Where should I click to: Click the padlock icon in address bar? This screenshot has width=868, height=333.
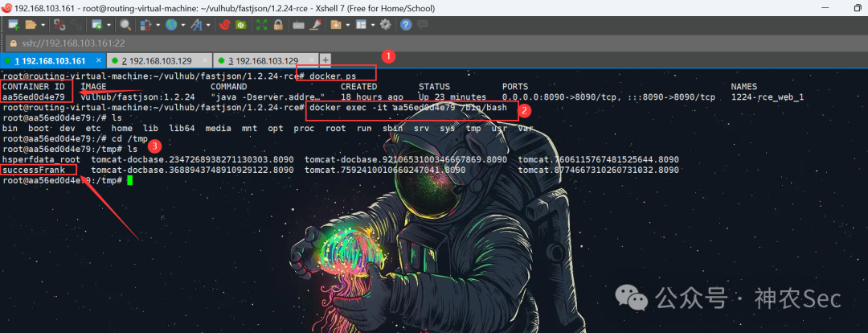[x=14, y=43]
